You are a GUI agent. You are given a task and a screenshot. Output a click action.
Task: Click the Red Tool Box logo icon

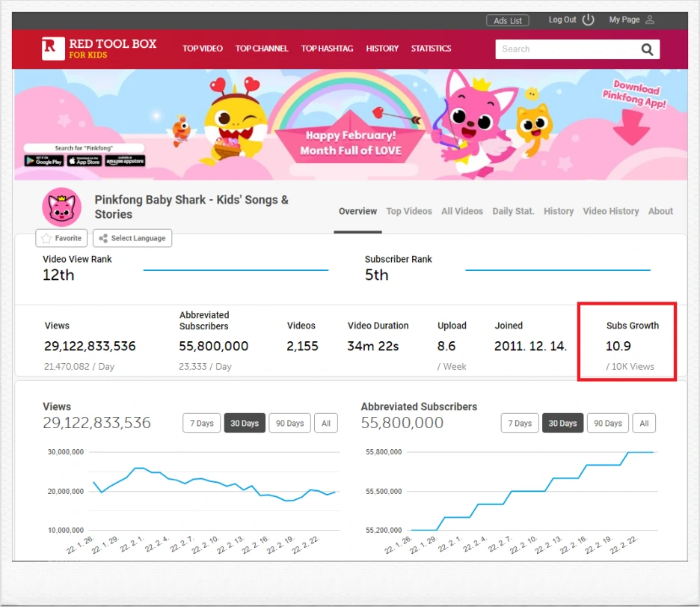pos(53,48)
